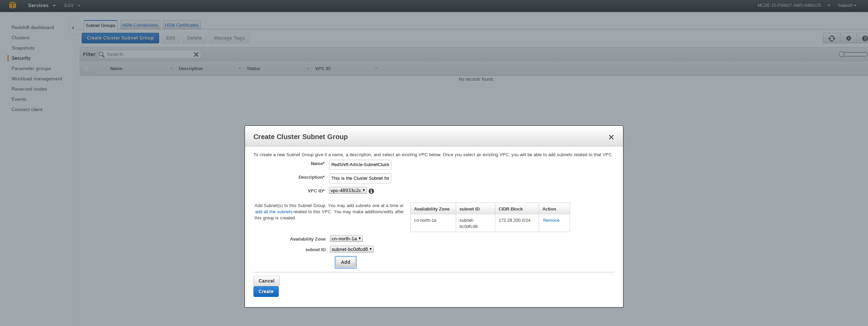The width and height of the screenshot is (868, 326).
Task: Open Connect client in the sidebar
Action: (x=27, y=109)
